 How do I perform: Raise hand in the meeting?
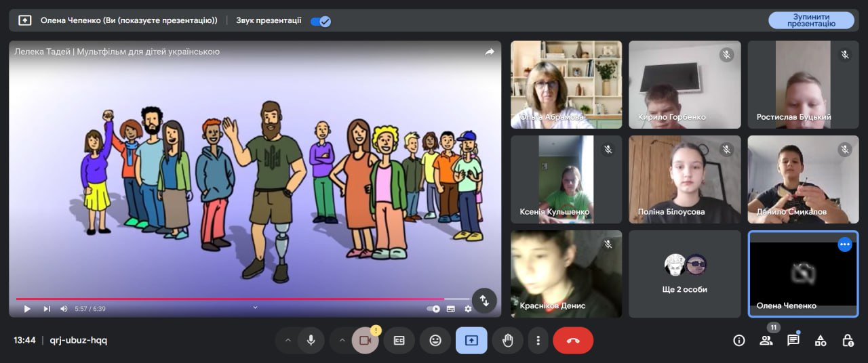coord(507,340)
